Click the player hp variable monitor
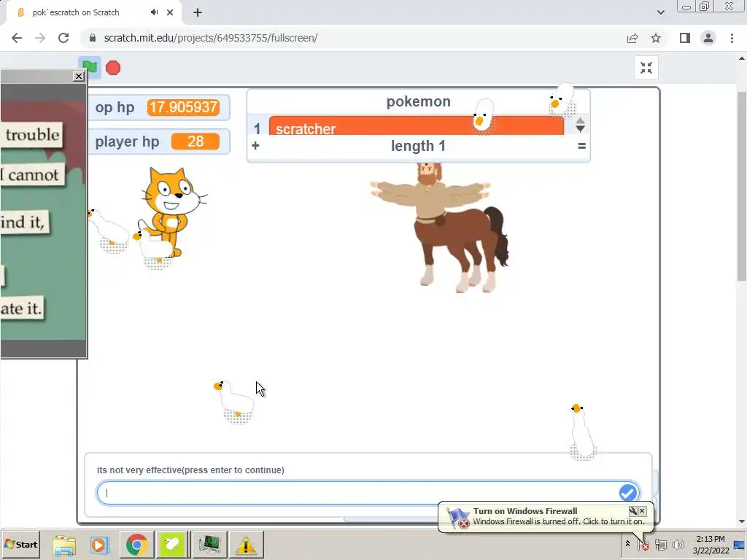The height and width of the screenshot is (560, 747). [x=158, y=141]
